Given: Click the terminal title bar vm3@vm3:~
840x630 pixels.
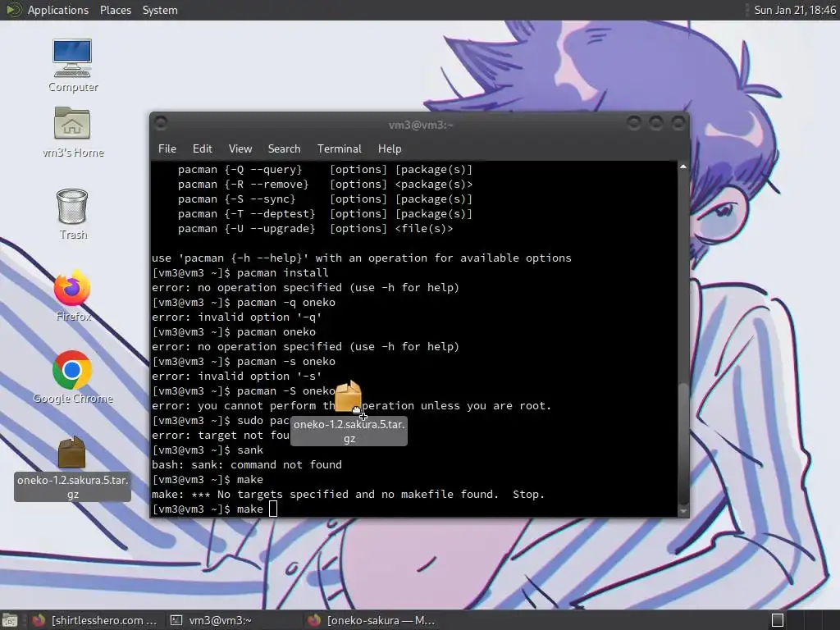Looking at the screenshot, I should pos(421,125).
